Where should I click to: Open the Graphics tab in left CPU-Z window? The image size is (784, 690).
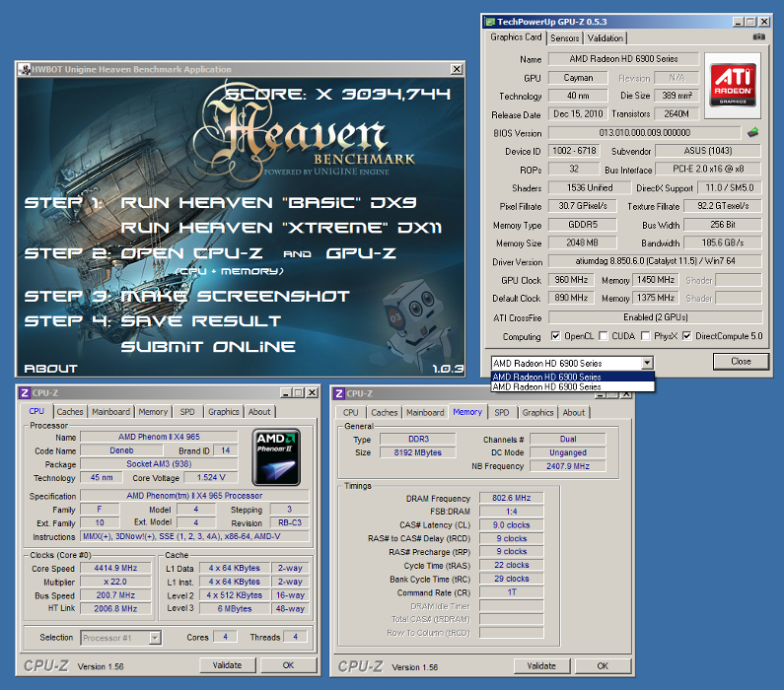(x=224, y=412)
